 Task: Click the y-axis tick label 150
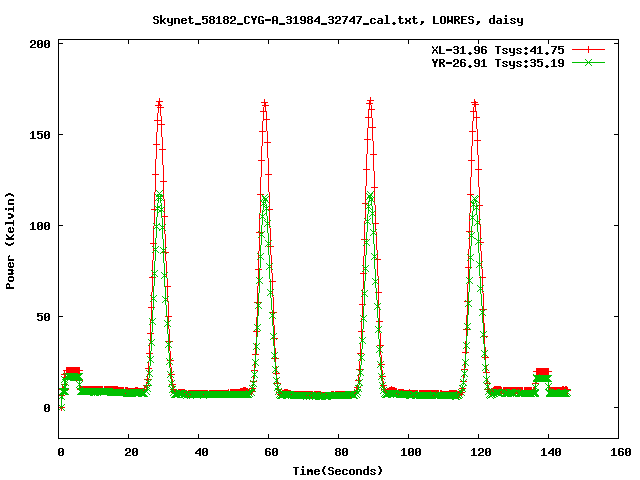coord(40,135)
